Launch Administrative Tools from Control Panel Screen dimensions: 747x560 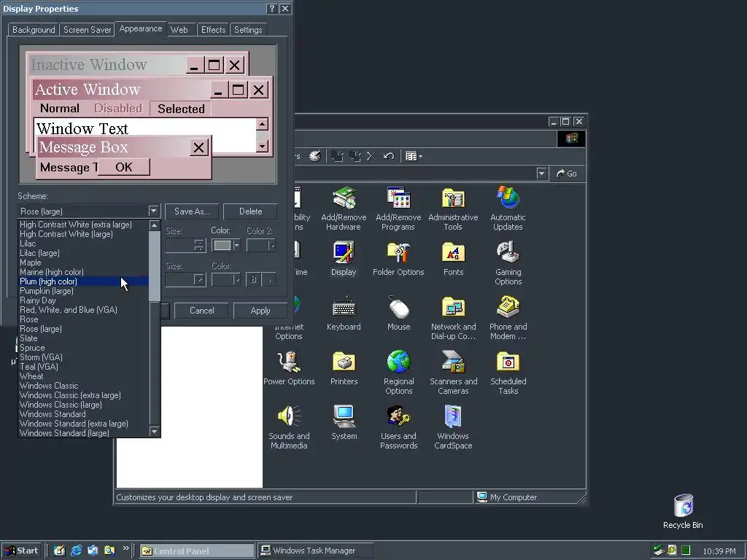pyautogui.click(x=453, y=198)
